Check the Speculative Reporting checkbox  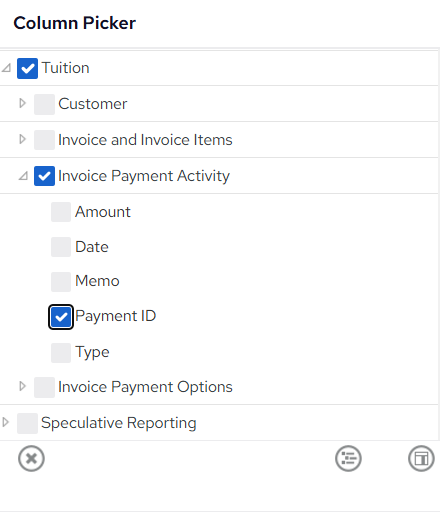click(x=27, y=423)
